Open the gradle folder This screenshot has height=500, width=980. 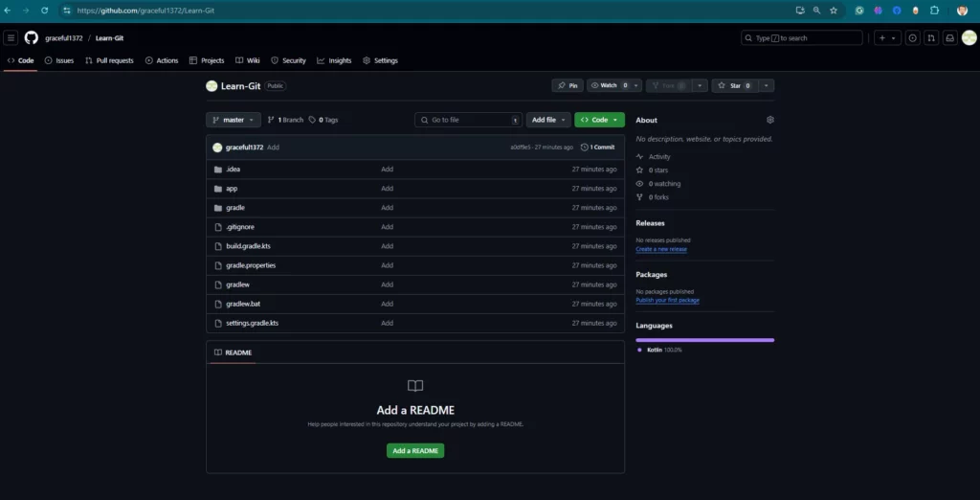235,208
